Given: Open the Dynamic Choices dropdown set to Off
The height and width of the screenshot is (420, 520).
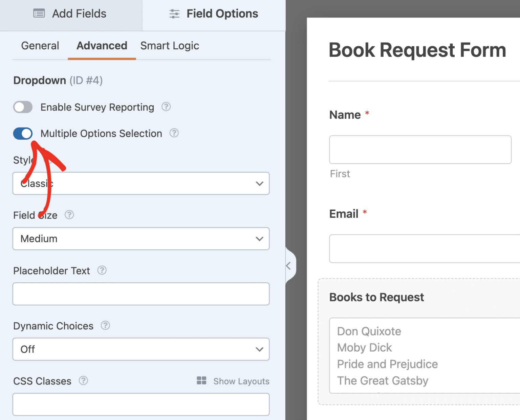Looking at the screenshot, I should click(141, 349).
